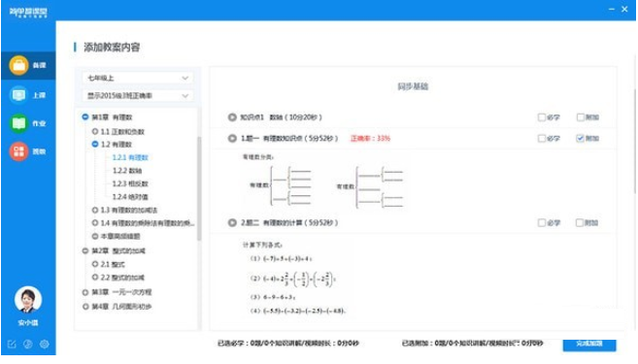Click the skin/theme icon at bottom left

point(27,345)
